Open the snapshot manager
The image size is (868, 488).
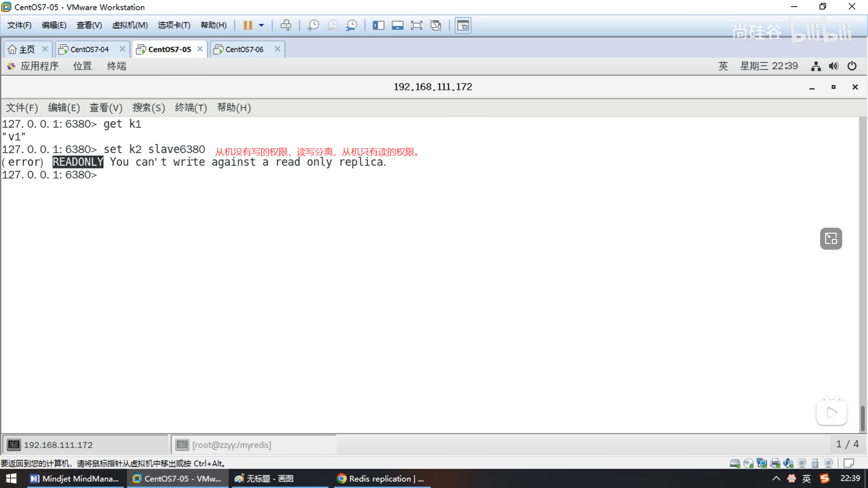[x=351, y=25]
